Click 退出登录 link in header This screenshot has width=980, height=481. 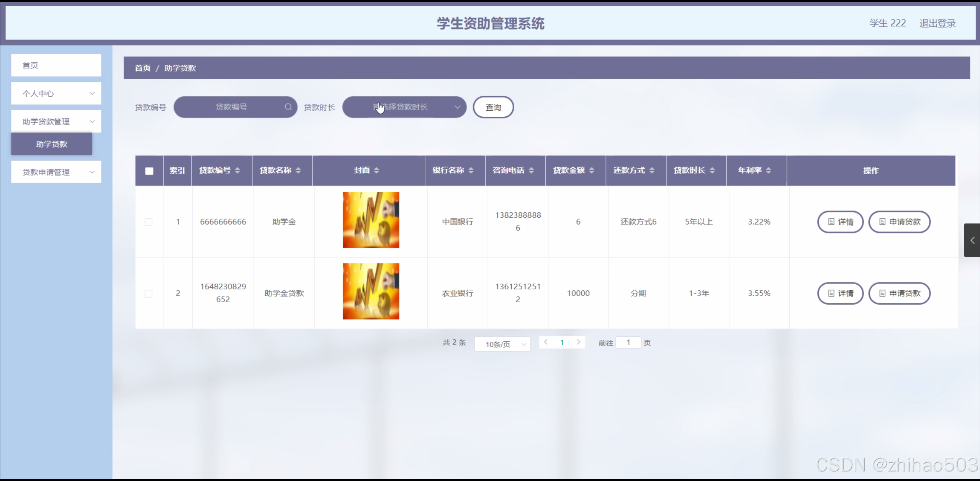[x=937, y=23]
